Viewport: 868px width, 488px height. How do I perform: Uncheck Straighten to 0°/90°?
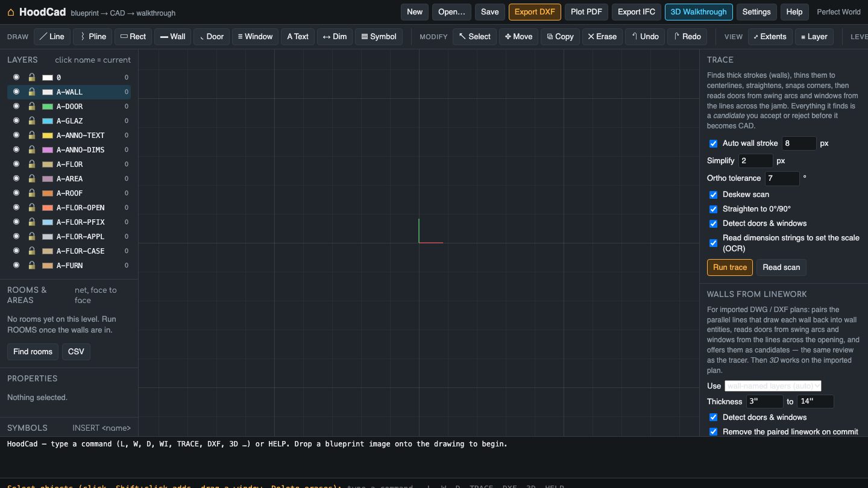[x=713, y=209]
